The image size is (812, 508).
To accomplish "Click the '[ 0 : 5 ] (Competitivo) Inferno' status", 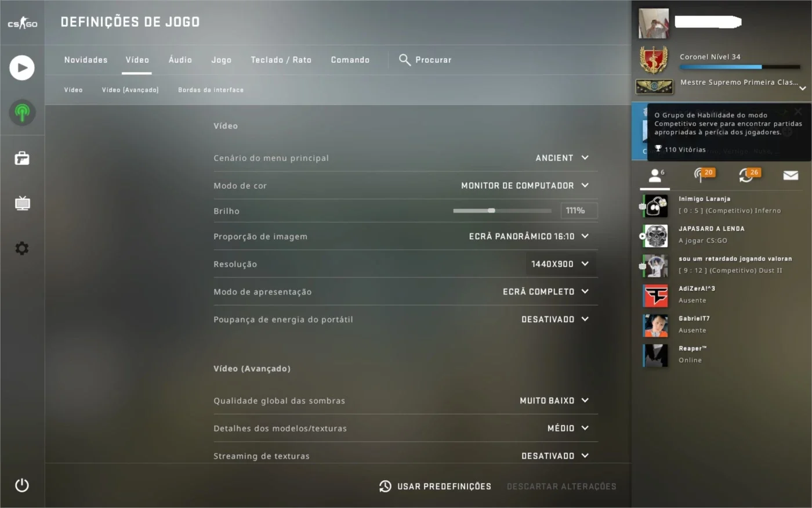I will click(730, 211).
